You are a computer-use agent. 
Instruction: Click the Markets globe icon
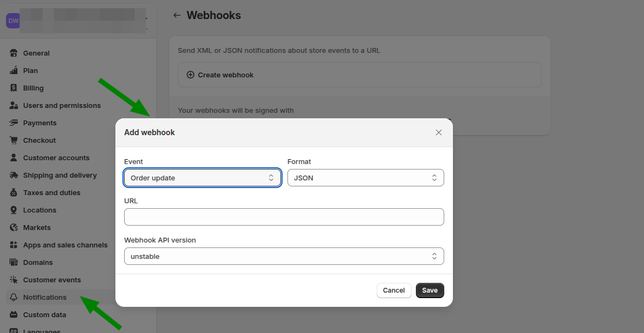(14, 228)
